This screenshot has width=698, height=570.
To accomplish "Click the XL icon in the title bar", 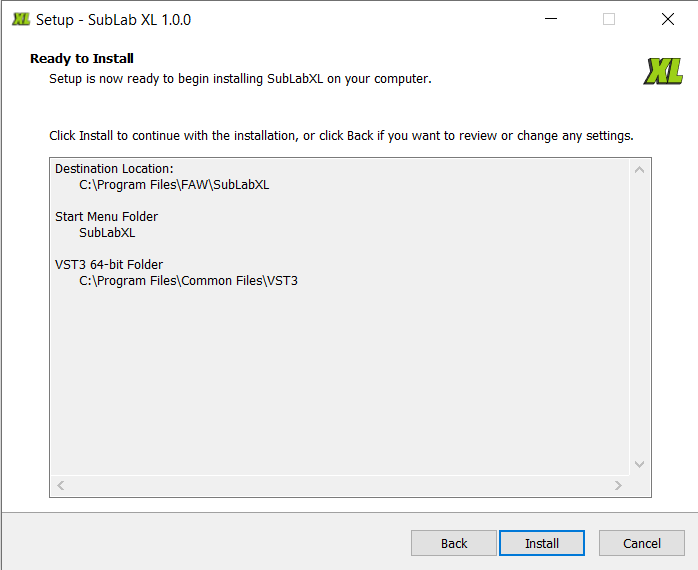I will [x=20, y=19].
